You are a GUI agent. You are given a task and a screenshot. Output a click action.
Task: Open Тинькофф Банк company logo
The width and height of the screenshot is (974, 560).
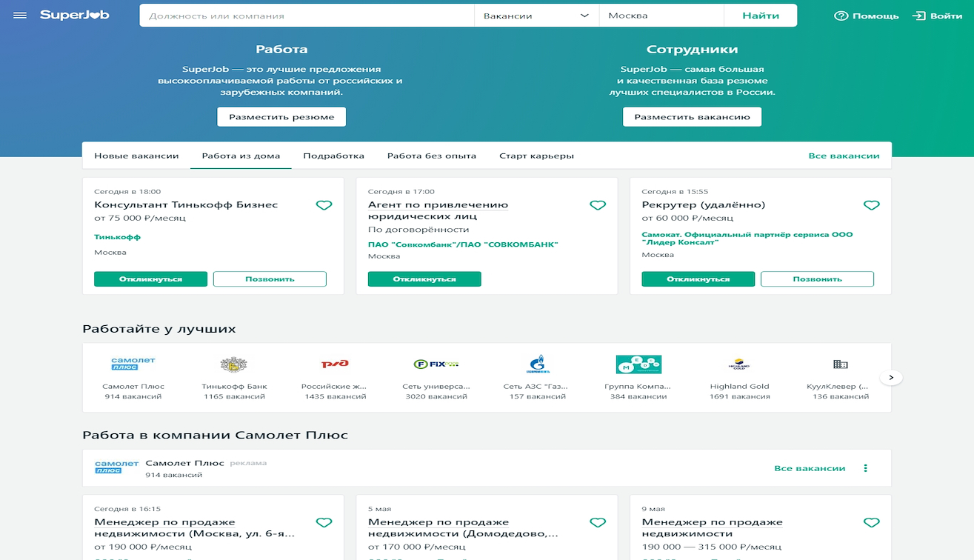click(x=234, y=364)
